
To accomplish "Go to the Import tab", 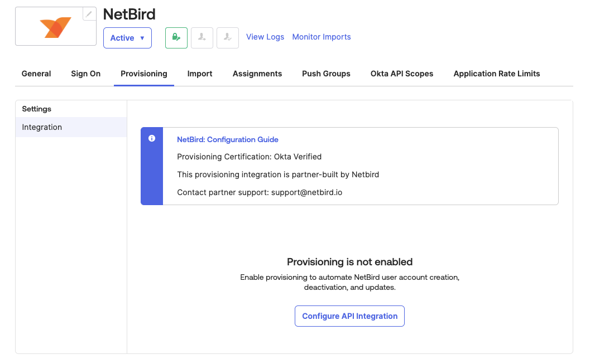I will (x=200, y=74).
